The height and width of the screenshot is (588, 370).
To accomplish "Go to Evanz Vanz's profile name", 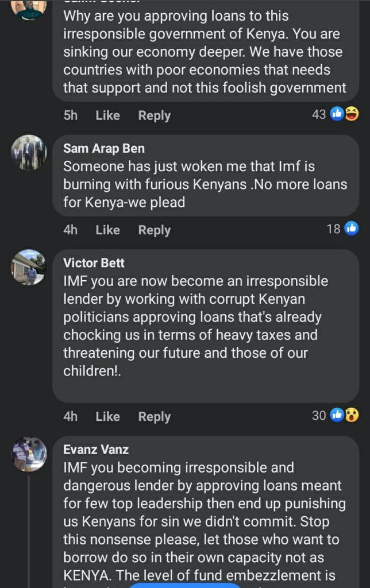I will click(x=96, y=450).
